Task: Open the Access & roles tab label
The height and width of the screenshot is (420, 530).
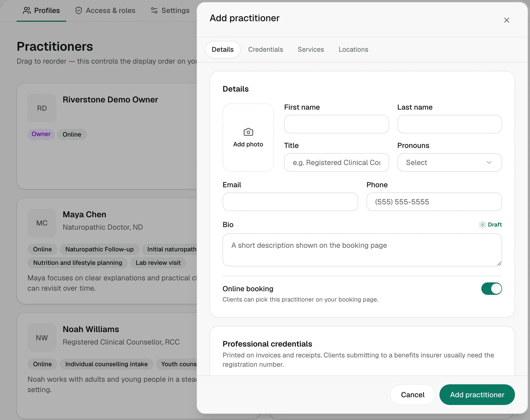Action: tap(111, 10)
